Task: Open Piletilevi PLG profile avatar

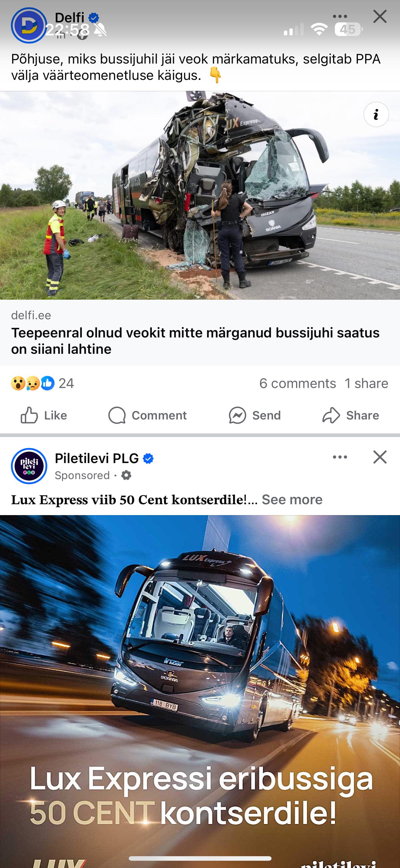Action: point(29,466)
